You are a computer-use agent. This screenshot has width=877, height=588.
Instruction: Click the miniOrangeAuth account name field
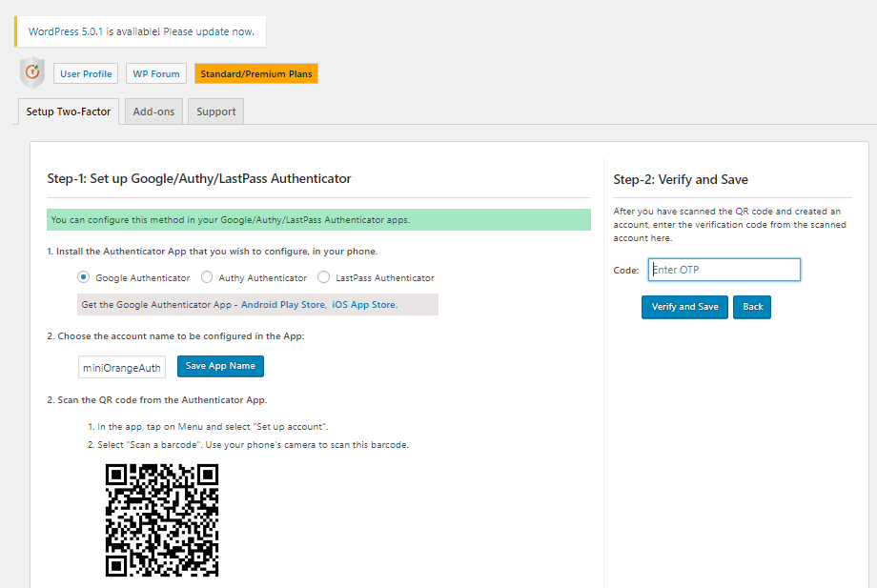[x=122, y=367]
